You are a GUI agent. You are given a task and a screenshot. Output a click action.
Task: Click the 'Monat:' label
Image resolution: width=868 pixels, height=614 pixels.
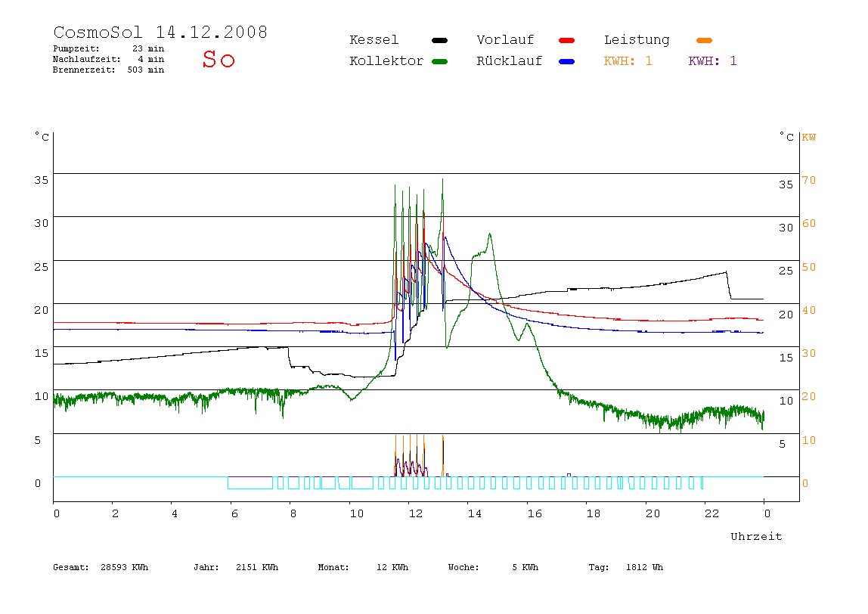click(x=333, y=567)
